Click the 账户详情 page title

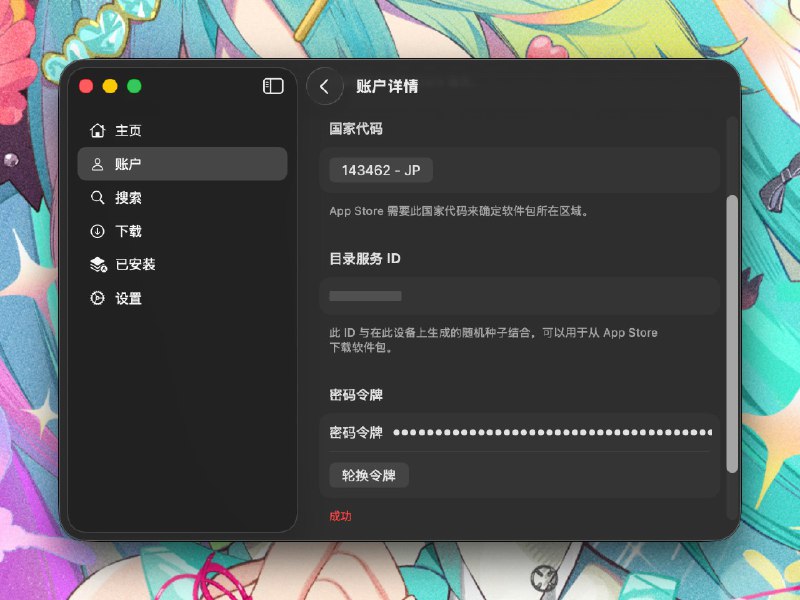pos(387,87)
